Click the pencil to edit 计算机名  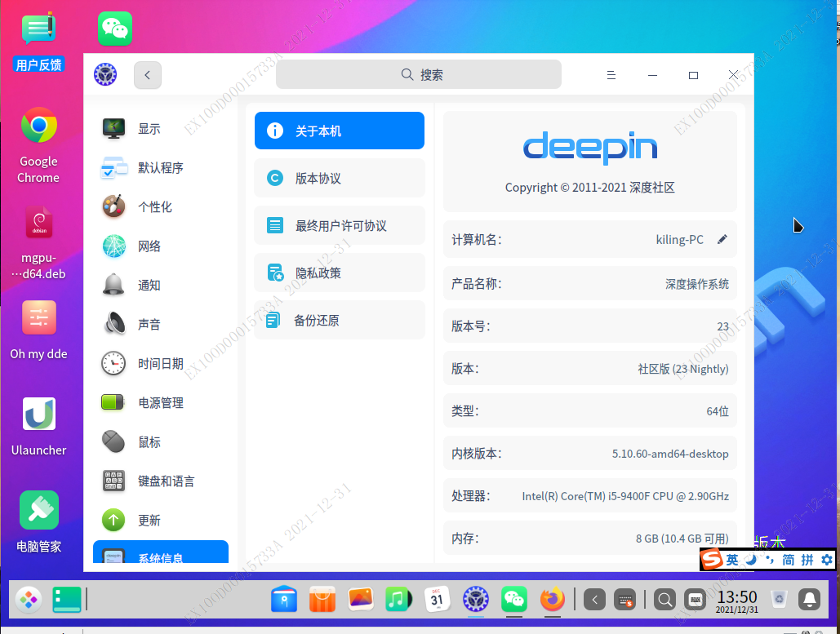(x=722, y=239)
